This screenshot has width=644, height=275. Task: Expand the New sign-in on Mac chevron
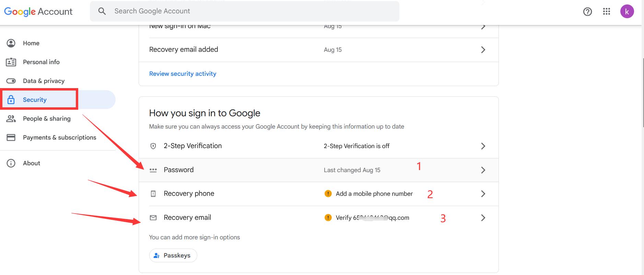[x=483, y=27]
